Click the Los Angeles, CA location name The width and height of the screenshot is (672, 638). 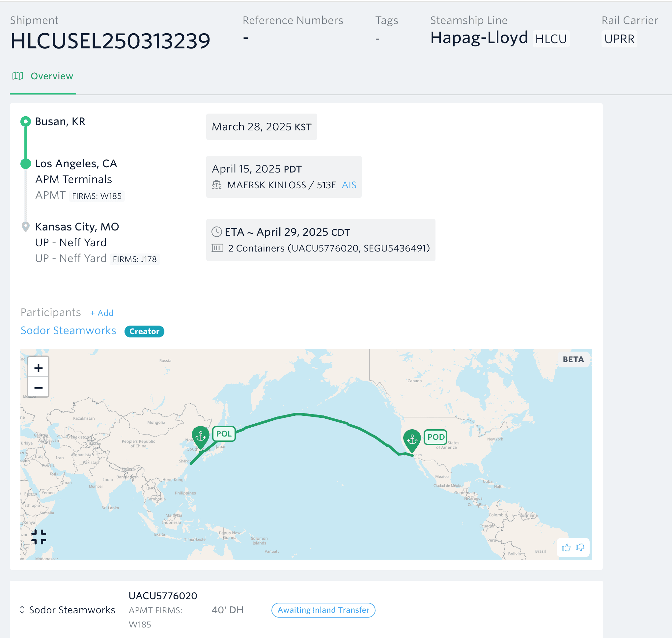click(x=76, y=164)
